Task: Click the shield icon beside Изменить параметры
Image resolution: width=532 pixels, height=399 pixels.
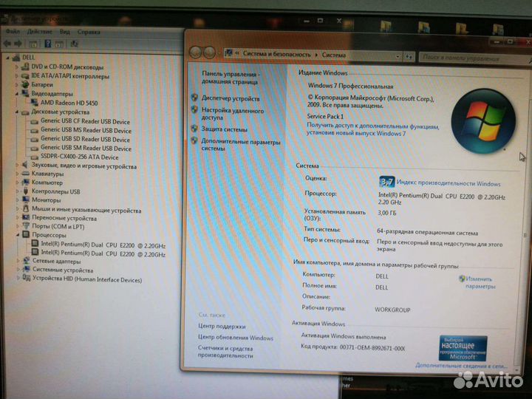Action: (x=462, y=279)
